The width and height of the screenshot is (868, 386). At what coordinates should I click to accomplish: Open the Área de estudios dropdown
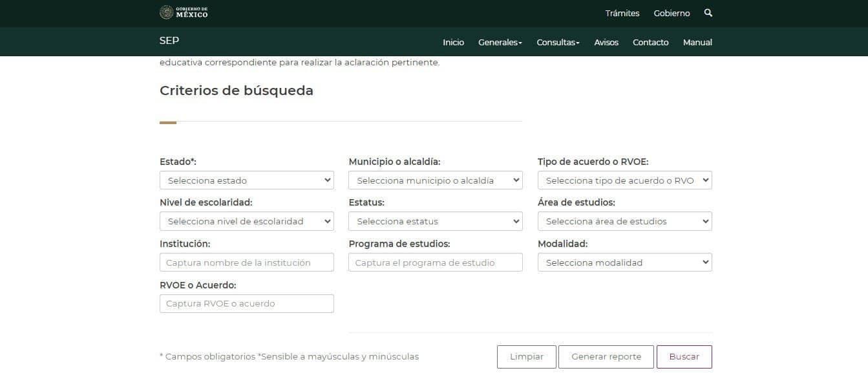(625, 221)
